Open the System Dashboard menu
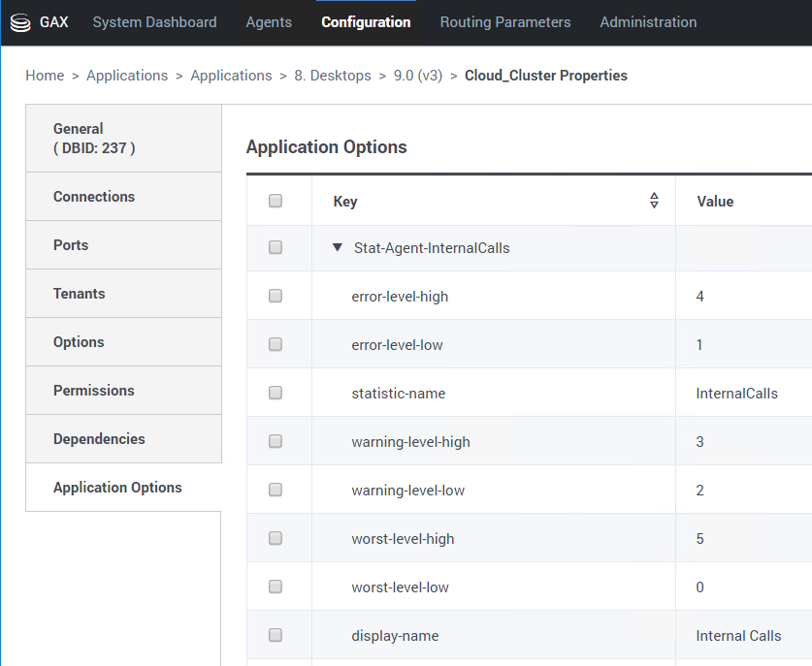Screen dimensions: 812x666 (154, 22)
